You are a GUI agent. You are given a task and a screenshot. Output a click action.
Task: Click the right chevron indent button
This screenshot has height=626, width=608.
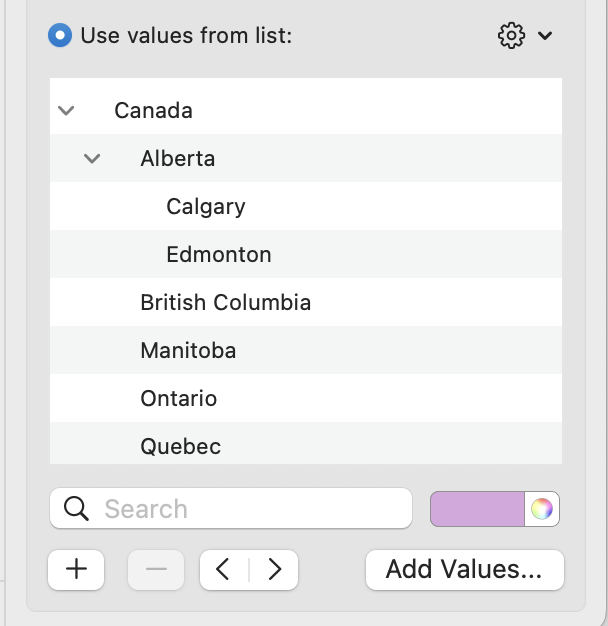tap(274, 569)
